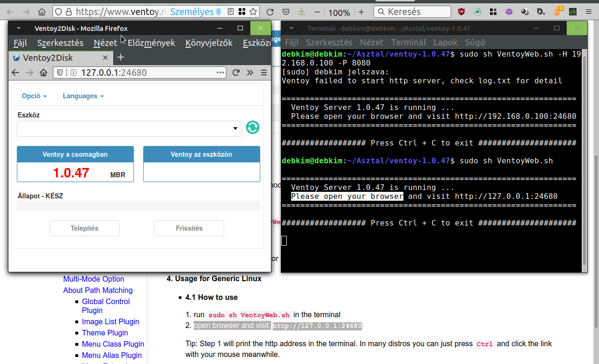Open Theme Plugin link

click(x=105, y=333)
